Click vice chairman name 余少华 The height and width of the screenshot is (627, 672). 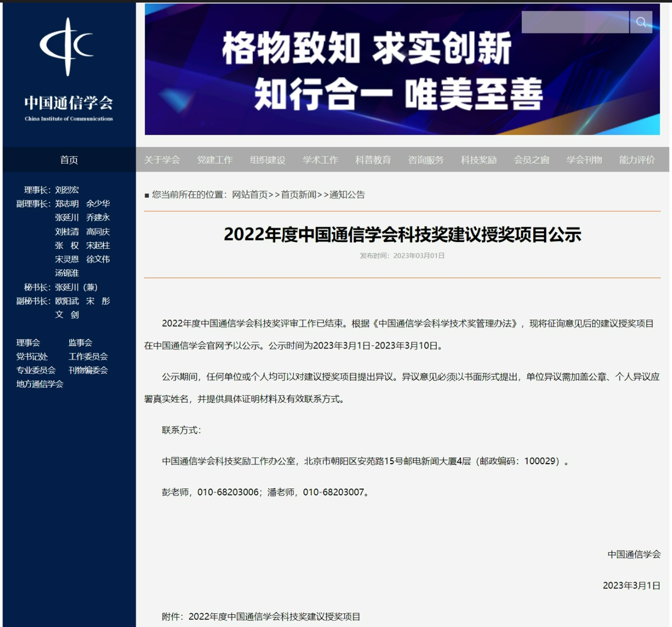pyautogui.click(x=98, y=204)
